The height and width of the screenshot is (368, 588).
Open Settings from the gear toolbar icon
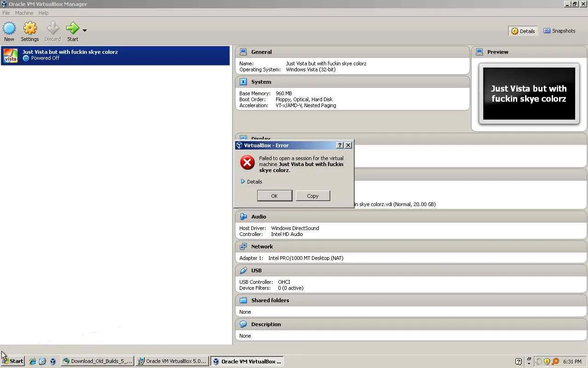tap(30, 29)
